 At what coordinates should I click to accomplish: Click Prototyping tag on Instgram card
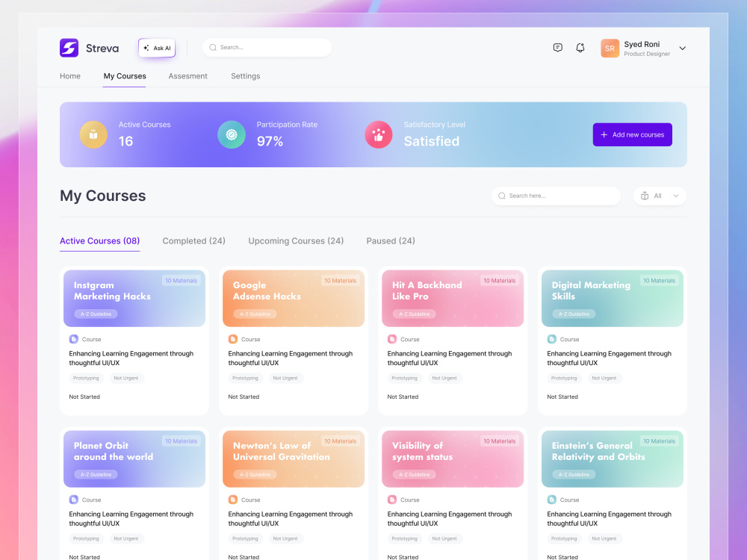coord(86,378)
